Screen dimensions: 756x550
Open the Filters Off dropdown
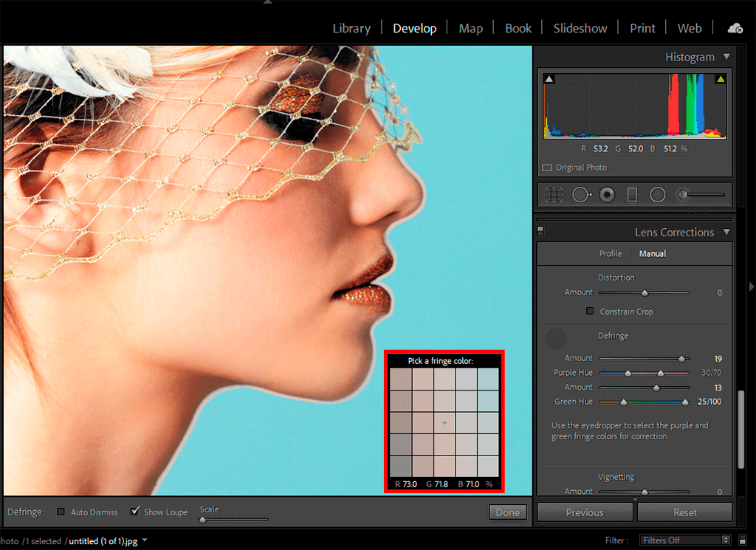[684, 540]
